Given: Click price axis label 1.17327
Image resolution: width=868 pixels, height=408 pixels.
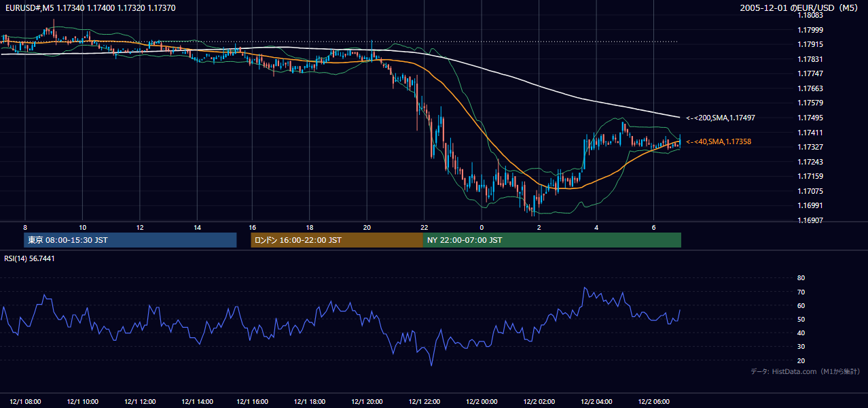Looking at the screenshot, I should 810,147.
